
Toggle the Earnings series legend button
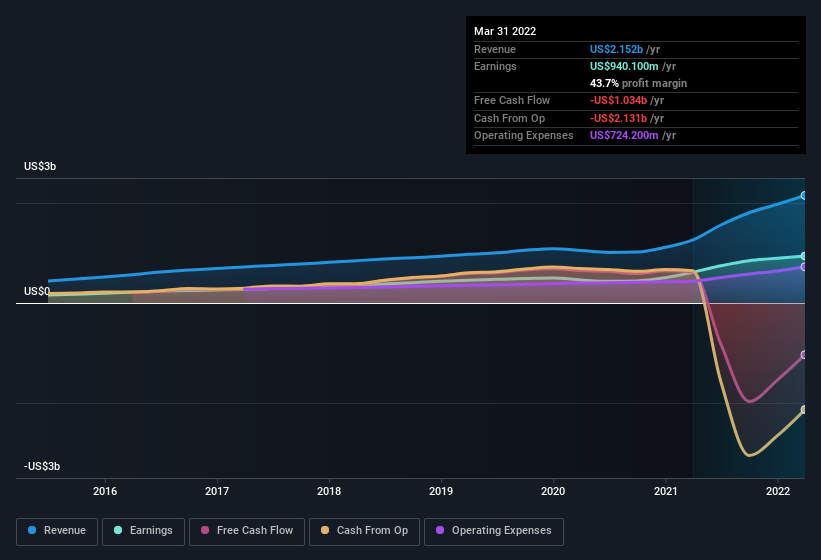click(143, 532)
